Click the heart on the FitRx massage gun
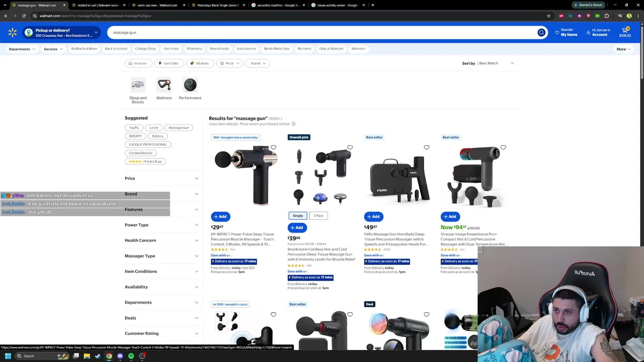The width and height of the screenshot is (644, 362). tap(426, 148)
